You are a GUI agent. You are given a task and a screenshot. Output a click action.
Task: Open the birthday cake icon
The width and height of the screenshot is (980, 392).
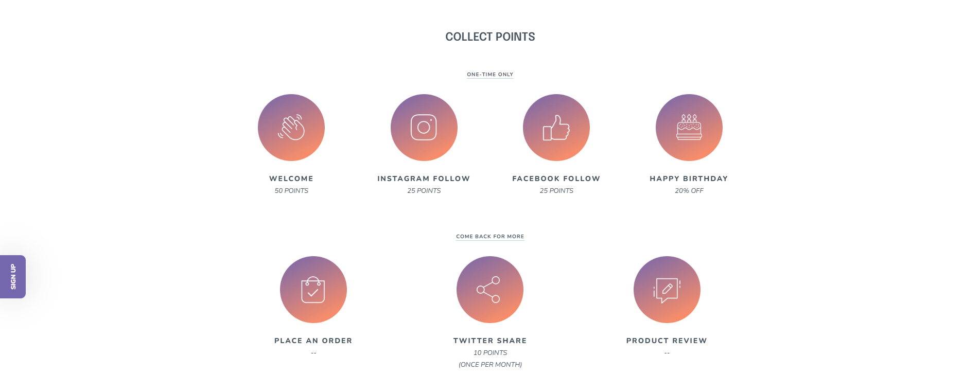tap(689, 128)
